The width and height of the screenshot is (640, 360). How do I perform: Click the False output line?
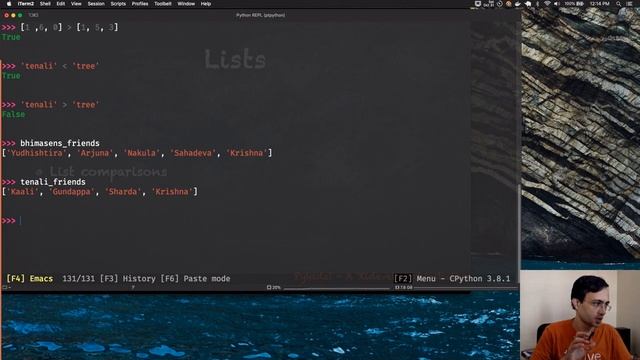pos(13,115)
